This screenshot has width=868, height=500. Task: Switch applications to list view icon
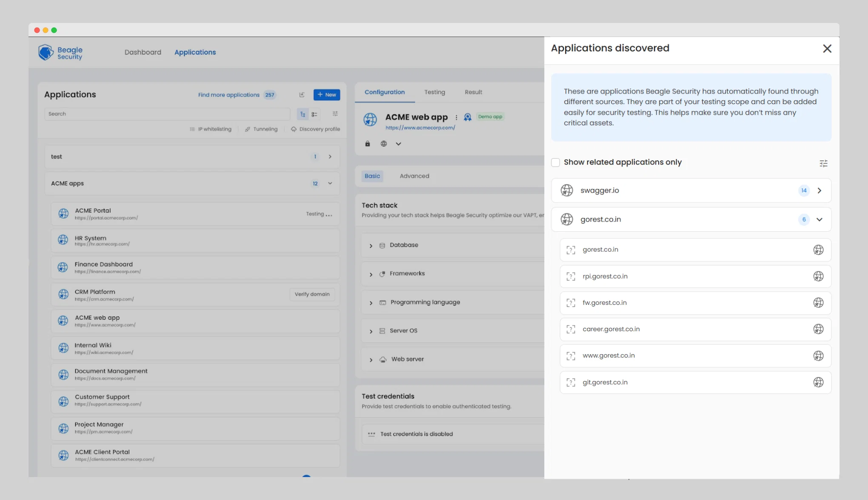click(x=314, y=114)
